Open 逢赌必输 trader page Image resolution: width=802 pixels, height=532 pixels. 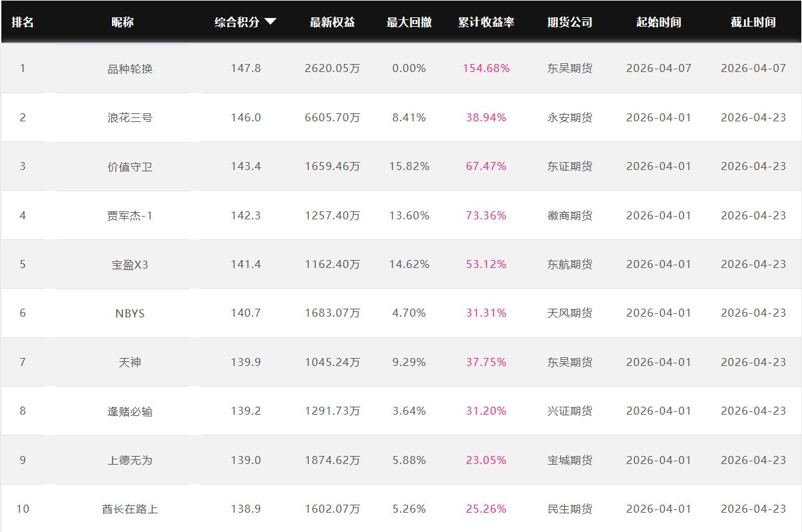[130, 411]
